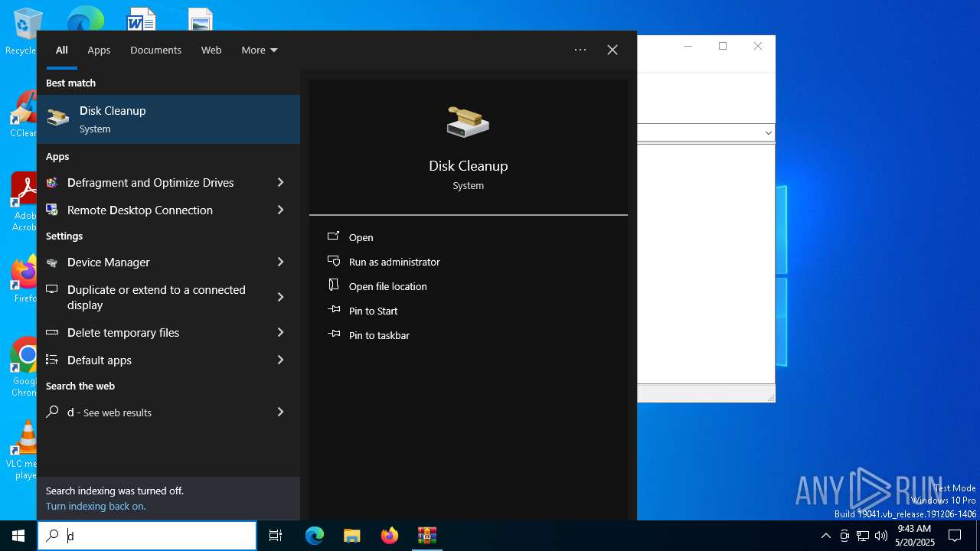This screenshot has width=980, height=551.
Task: Choose Open file location
Action: coord(388,286)
